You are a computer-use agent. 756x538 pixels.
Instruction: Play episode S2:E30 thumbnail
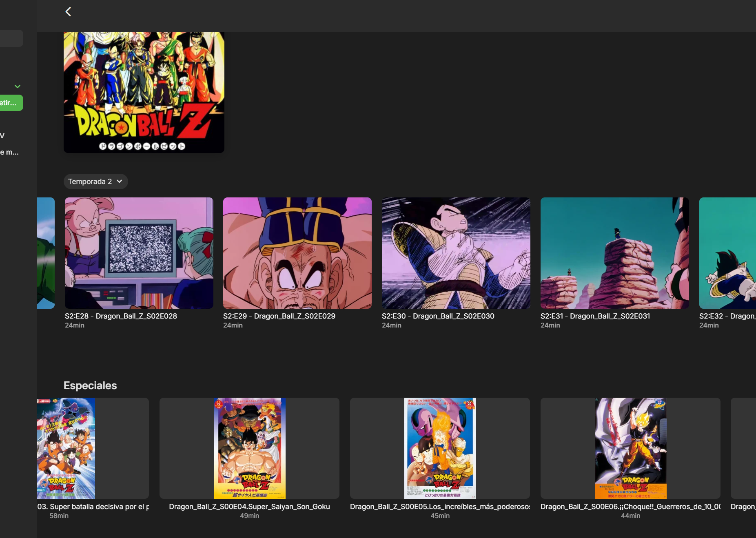coord(456,253)
